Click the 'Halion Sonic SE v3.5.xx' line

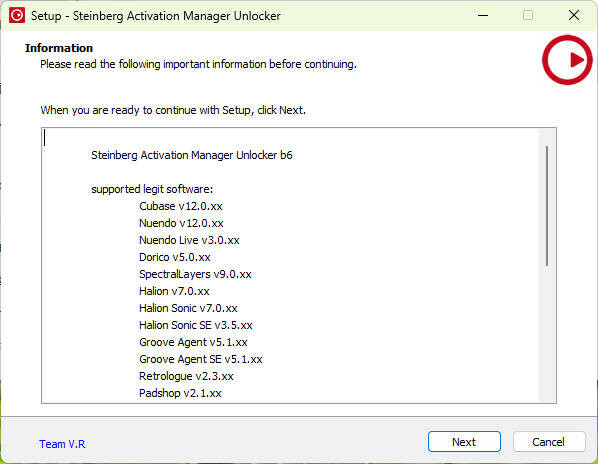196,325
